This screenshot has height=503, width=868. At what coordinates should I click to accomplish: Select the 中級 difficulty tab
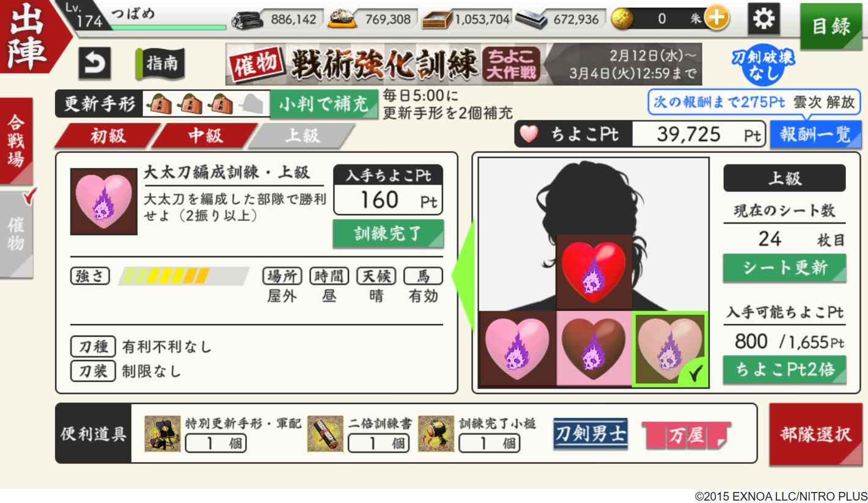click(205, 136)
